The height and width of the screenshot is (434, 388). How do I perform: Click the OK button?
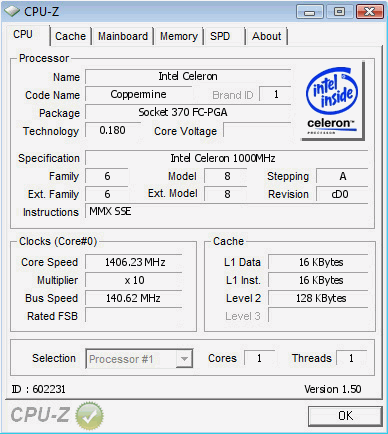pos(345,416)
